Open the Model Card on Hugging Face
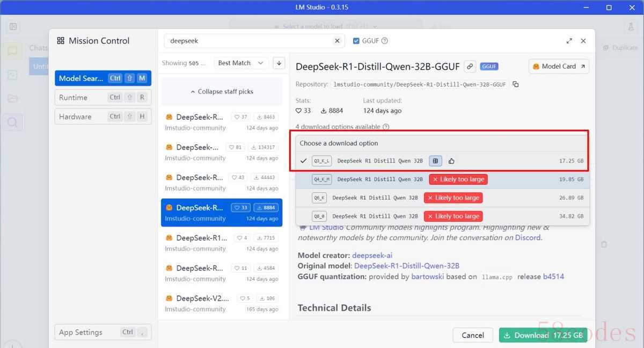This screenshot has width=644, height=348. pyautogui.click(x=559, y=67)
